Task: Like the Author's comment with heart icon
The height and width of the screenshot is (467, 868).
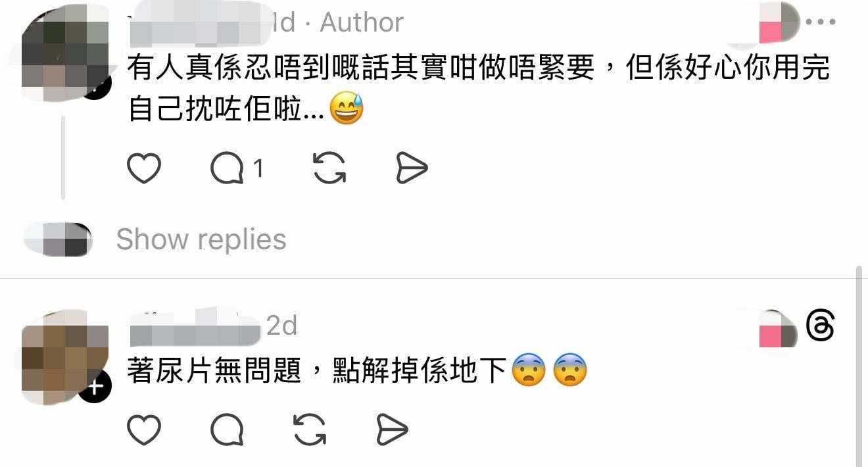Action: pos(144,168)
